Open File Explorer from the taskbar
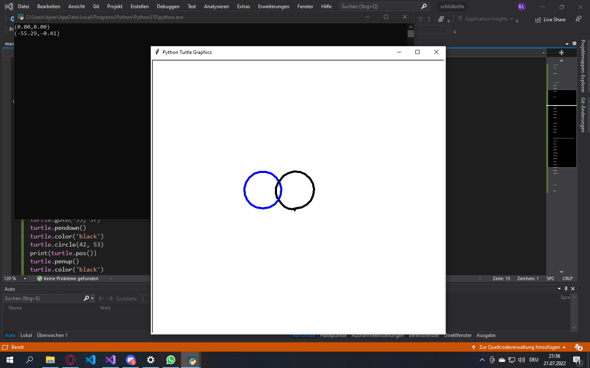Image resolution: width=590 pixels, height=368 pixels. [x=50, y=360]
